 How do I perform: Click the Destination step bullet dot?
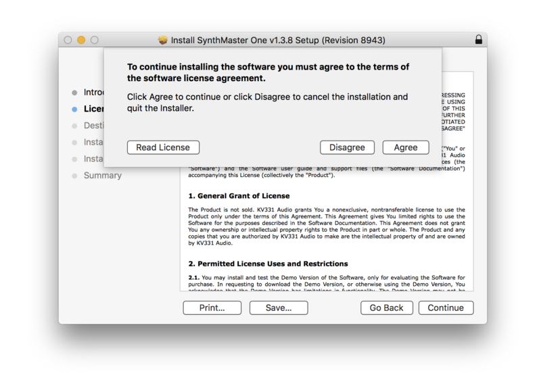(74, 126)
